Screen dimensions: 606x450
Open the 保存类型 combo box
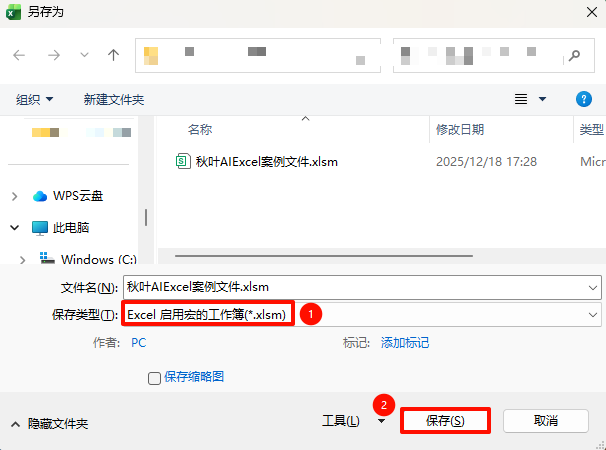[x=362, y=315]
